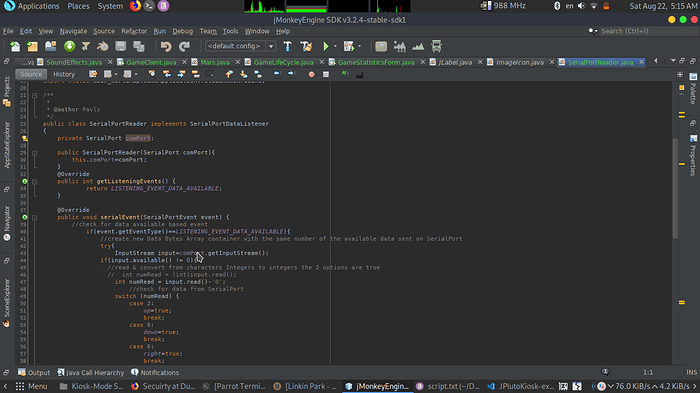Image resolution: width=700 pixels, height=393 pixels.
Task: Toggle highlight search editor icon
Action: [196, 74]
